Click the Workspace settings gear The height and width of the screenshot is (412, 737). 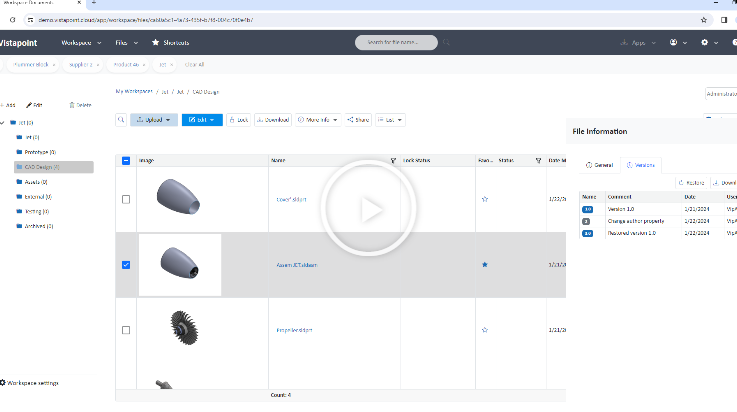point(4,383)
